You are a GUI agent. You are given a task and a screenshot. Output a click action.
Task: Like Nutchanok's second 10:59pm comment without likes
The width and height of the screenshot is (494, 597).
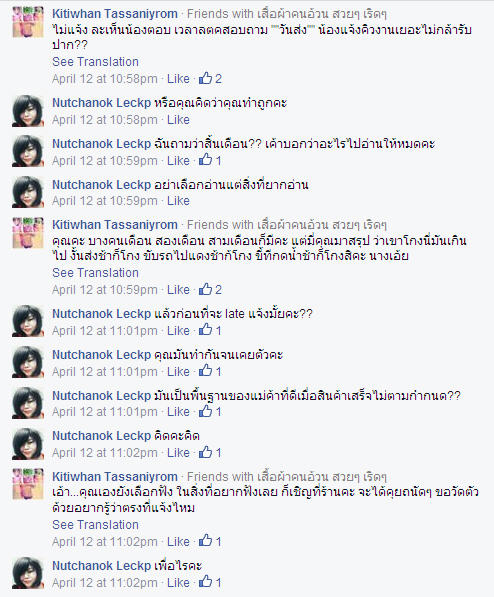178,201
